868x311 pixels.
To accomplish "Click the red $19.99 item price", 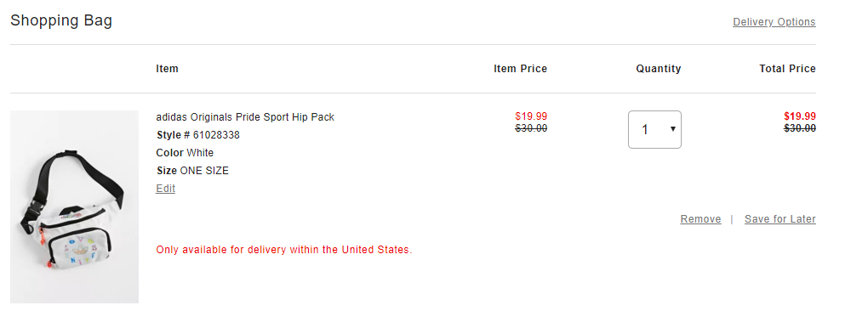I will (x=531, y=116).
